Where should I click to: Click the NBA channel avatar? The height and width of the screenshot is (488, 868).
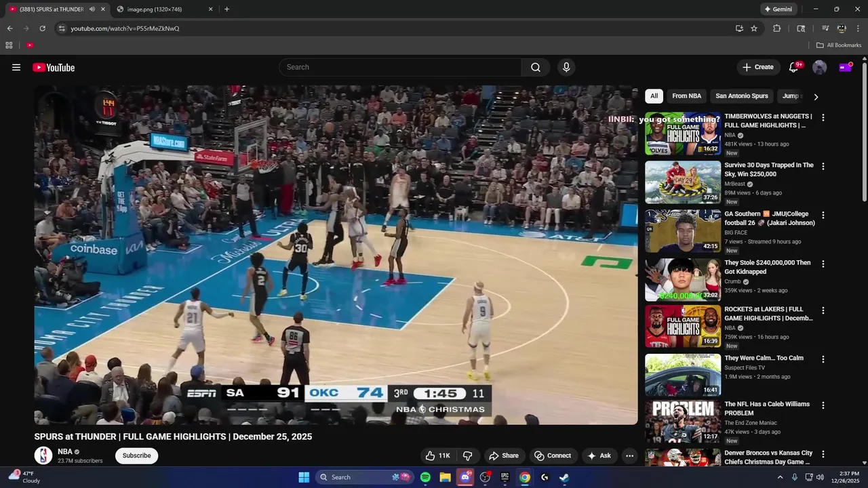click(x=43, y=455)
